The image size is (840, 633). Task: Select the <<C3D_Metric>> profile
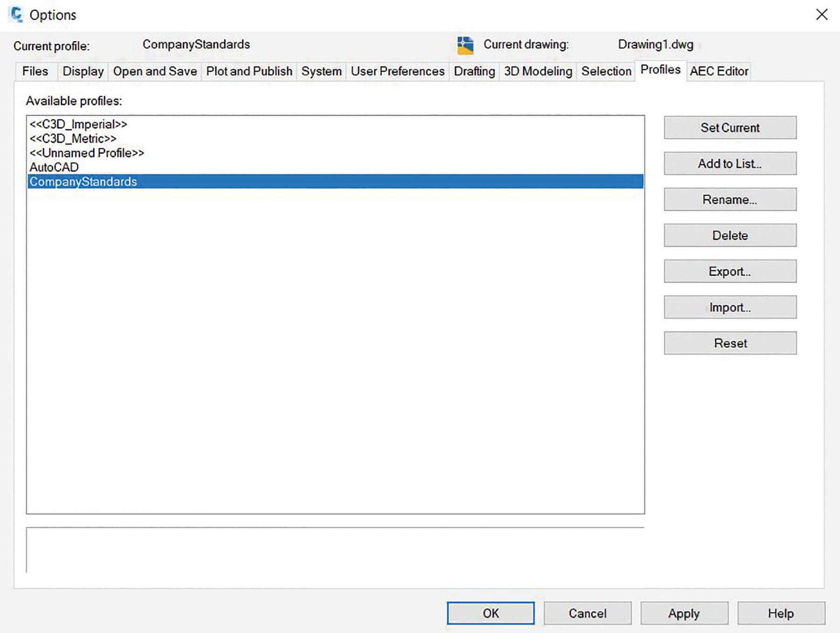tap(335, 139)
